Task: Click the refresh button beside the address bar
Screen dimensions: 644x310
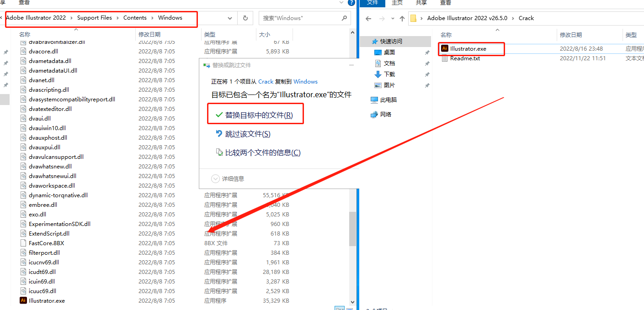Action: (x=245, y=18)
